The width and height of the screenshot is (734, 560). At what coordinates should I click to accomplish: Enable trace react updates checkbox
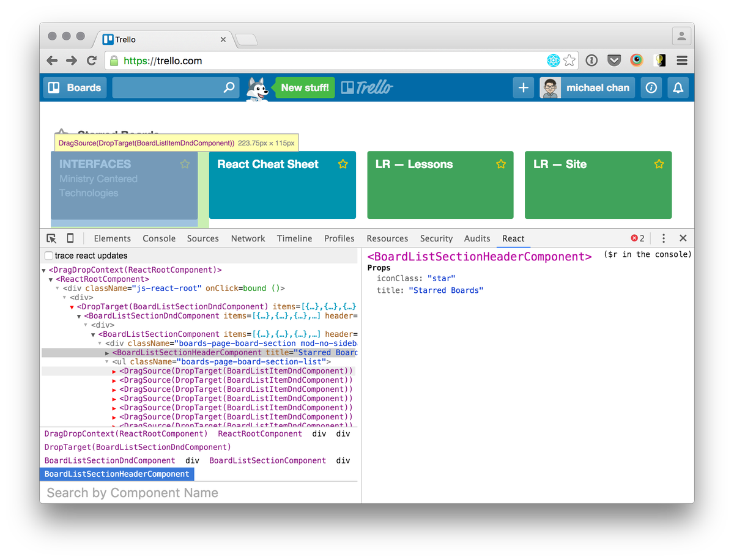[x=49, y=256]
